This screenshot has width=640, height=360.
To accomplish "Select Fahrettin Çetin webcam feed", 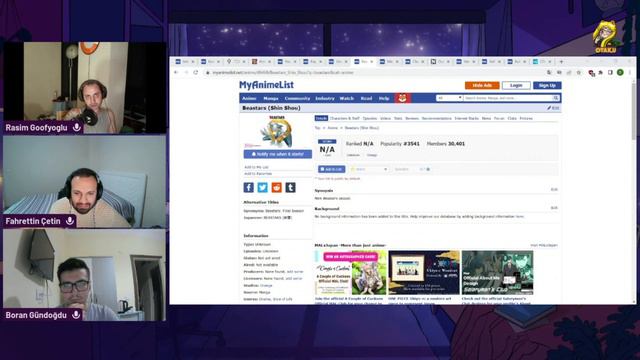I will [85, 182].
